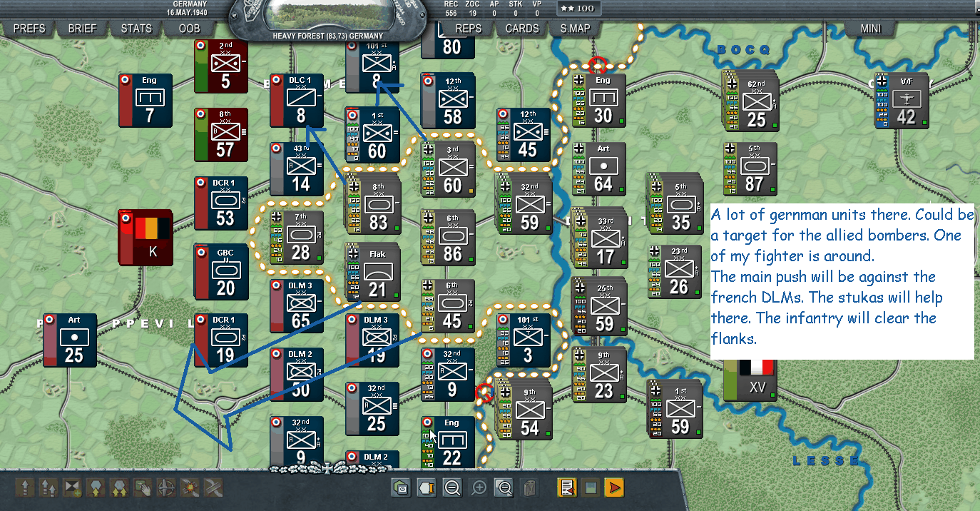This screenshot has height=511, width=980.
Task: Select the 33rd infantry counter 17
Action: 599,238
